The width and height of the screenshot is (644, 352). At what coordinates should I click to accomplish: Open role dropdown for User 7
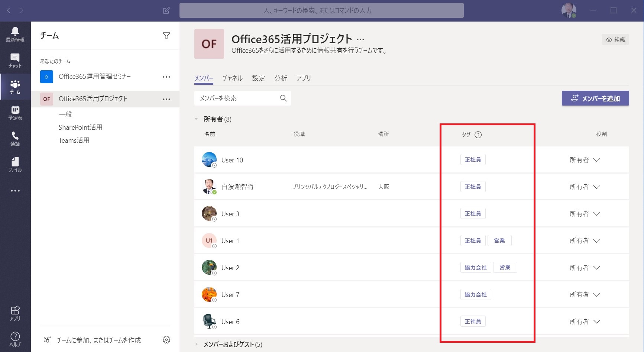coord(585,295)
